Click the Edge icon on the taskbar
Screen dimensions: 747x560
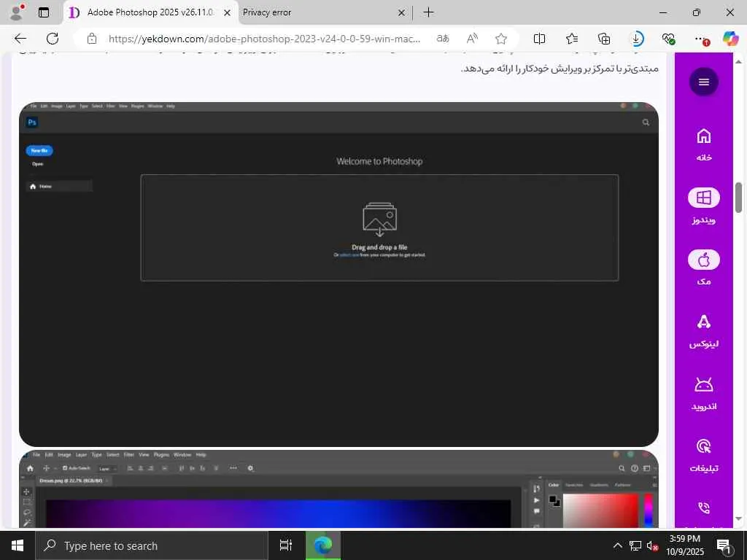pos(323,545)
